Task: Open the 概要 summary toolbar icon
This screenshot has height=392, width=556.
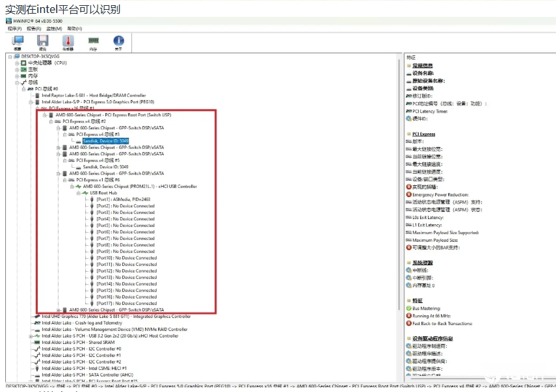Action: coord(18,41)
